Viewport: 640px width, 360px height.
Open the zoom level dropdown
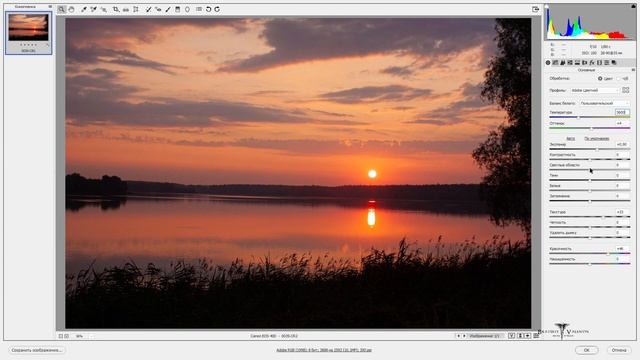[x=83, y=336]
